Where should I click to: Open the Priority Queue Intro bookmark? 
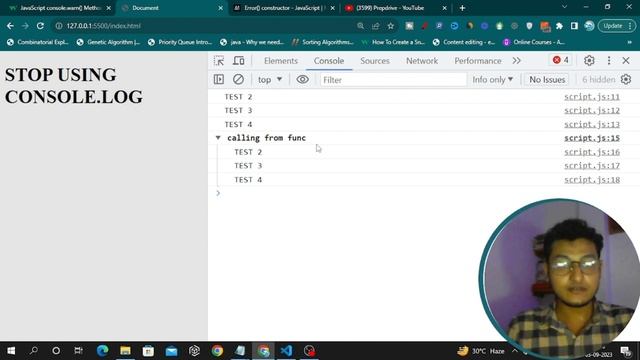coord(180,42)
